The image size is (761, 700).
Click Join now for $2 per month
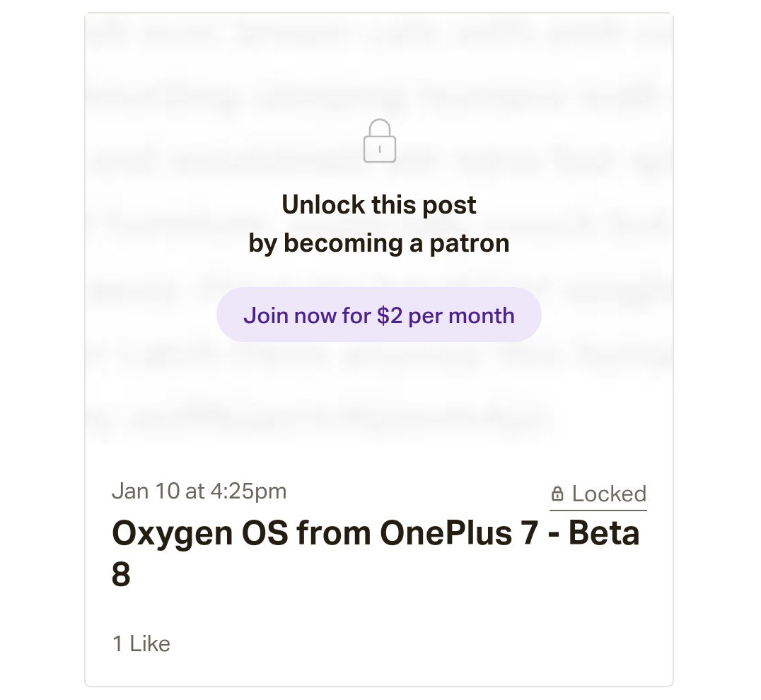tap(378, 315)
